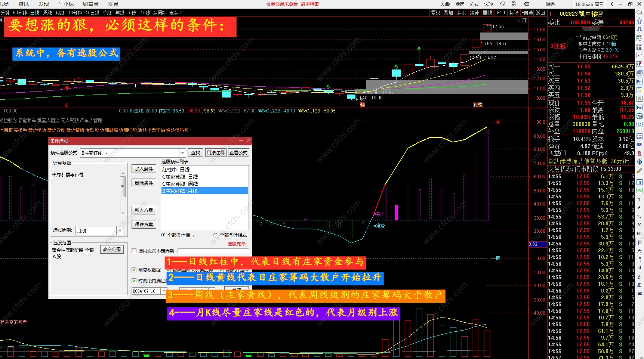Switch to the 60分钟 period tab
Screen dimensions: 644x359
coord(20,13)
